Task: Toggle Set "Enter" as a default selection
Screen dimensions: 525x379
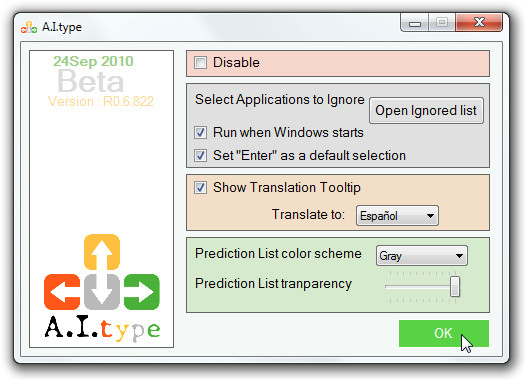Action: pos(201,155)
